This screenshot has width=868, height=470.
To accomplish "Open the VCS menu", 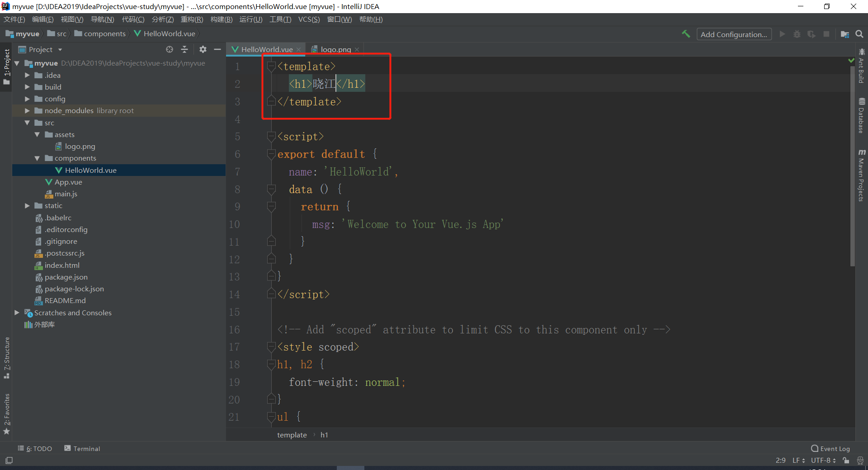I will pyautogui.click(x=309, y=19).
